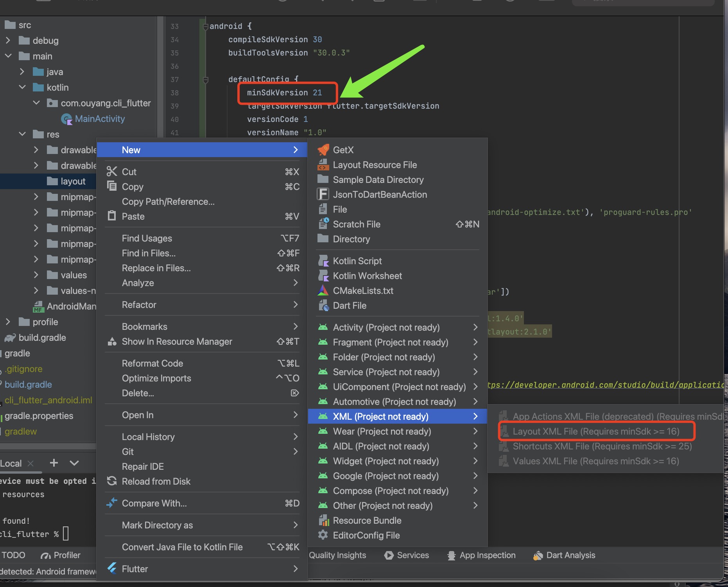This screenshot has height=587, width=728.
Task: Click the GetX rocket icon
Action: coord(323,150)
